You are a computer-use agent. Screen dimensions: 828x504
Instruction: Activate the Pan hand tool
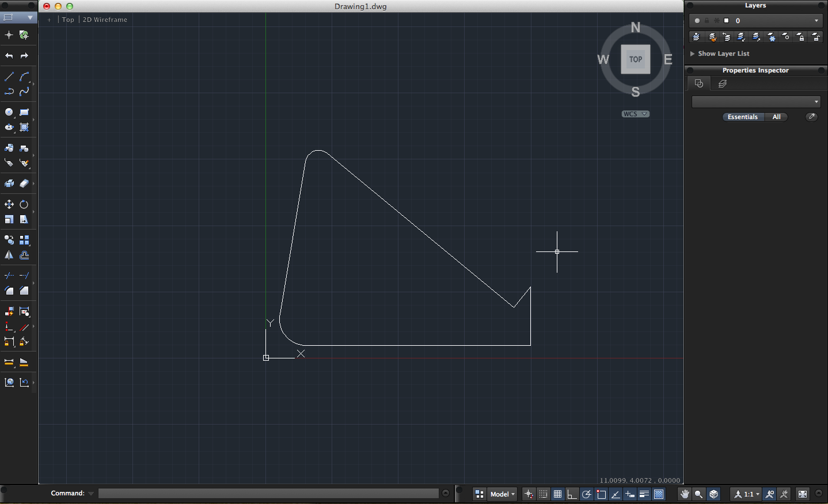point(685,494)
